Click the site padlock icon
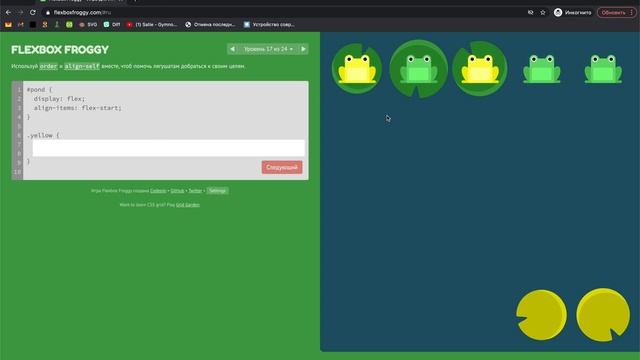 [x=48, y=13]
